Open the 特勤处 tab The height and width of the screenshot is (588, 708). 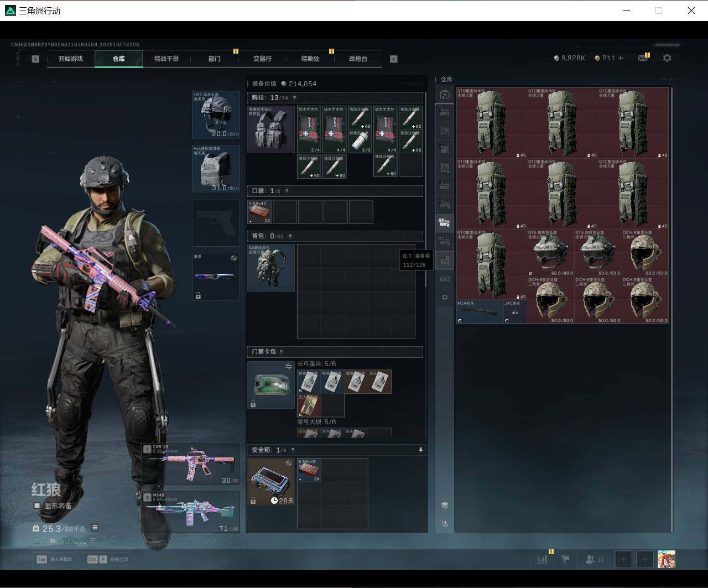click(x=310, y=59)
